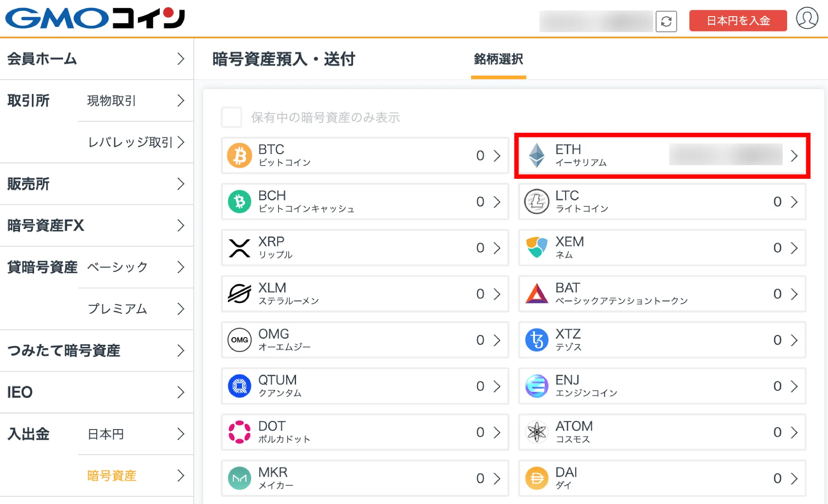This screenshot has width=828, height=504.
Task: Click the ETH Ethereum diamond icon
Action: 537,155
